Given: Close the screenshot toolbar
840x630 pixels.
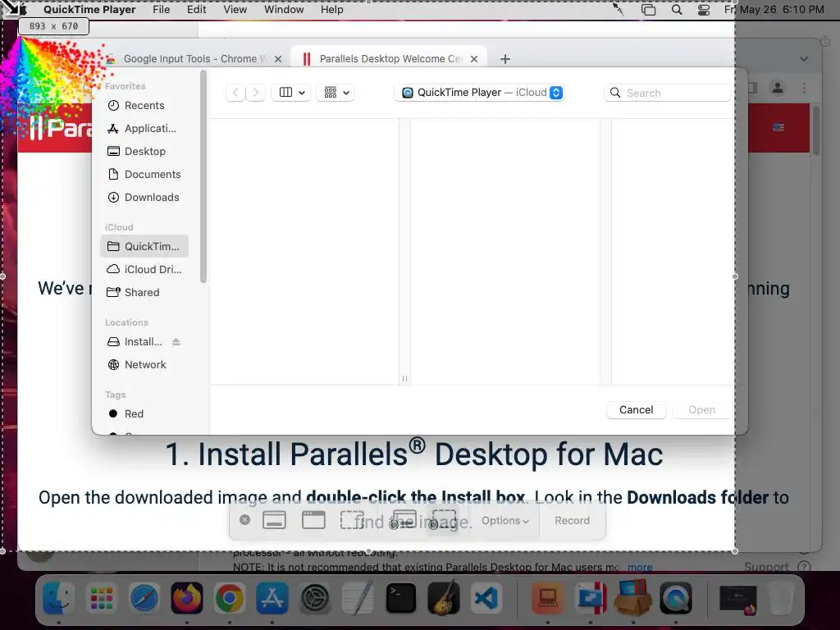Looking at the screenshot, I should point(244,520).
